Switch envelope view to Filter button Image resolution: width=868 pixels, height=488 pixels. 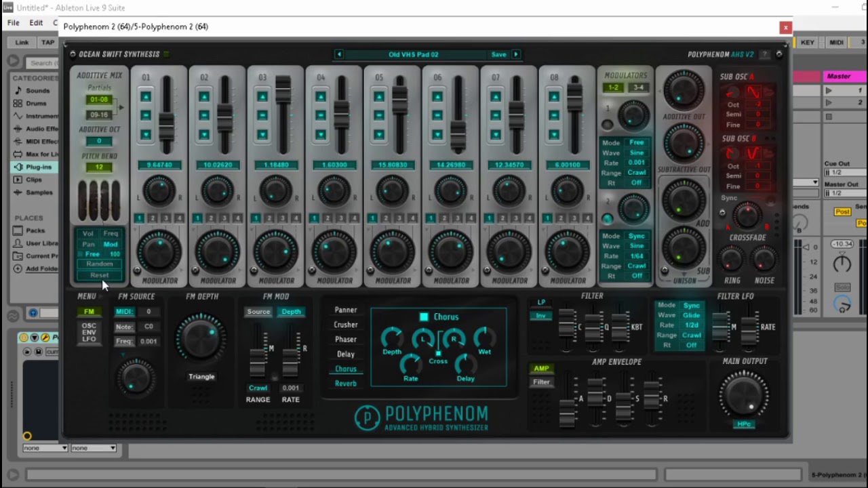point(541,382)
